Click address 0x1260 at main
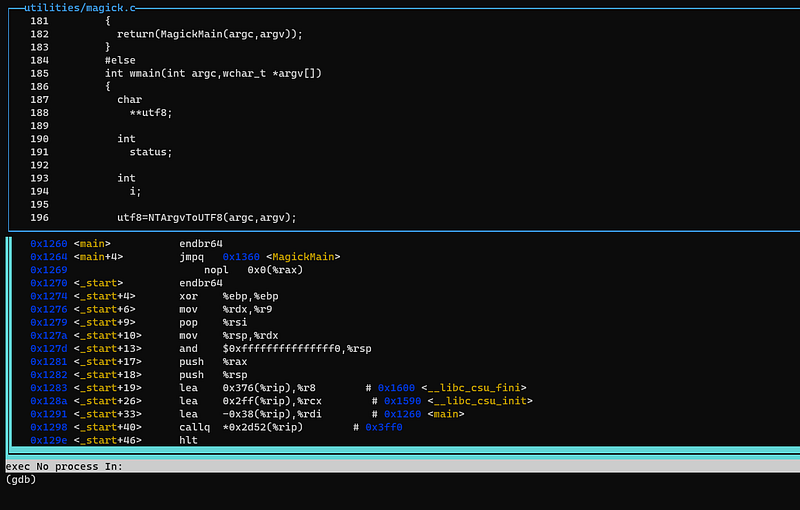The image size is (800, 510). click(x=48, y=244)
